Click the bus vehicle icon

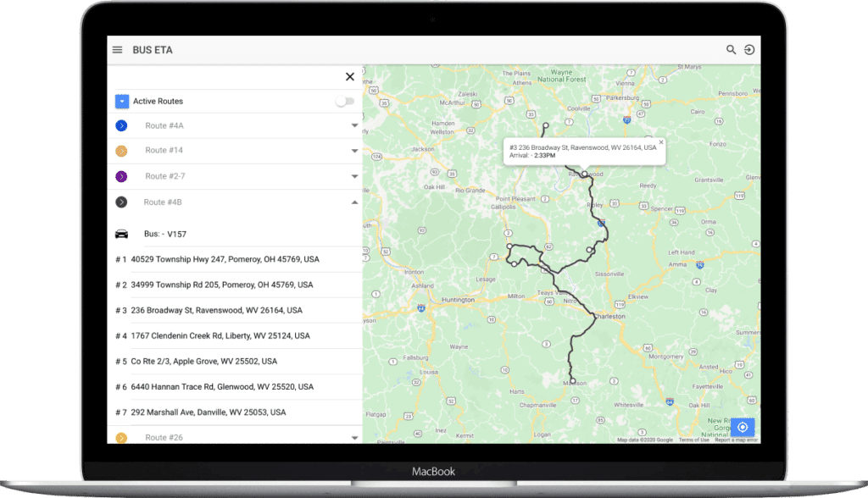(121, 234)
